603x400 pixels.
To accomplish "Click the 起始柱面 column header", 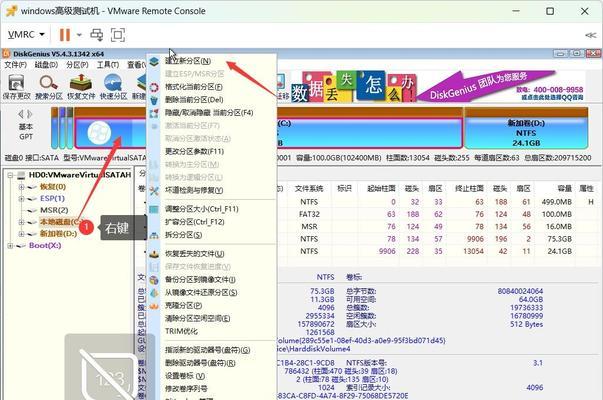I will point(381,188).
